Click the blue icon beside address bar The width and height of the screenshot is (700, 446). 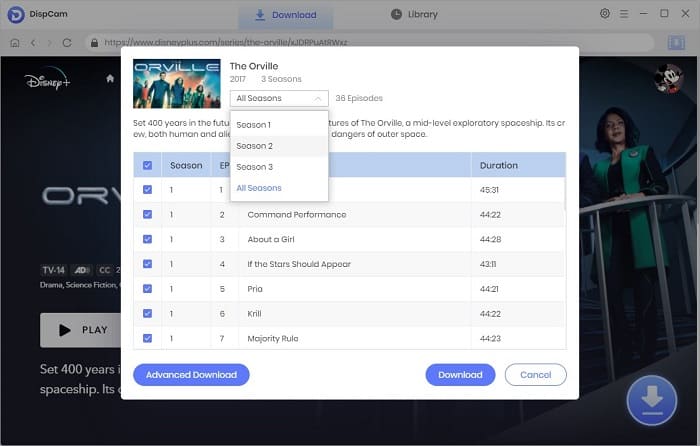tap(676, 43)
